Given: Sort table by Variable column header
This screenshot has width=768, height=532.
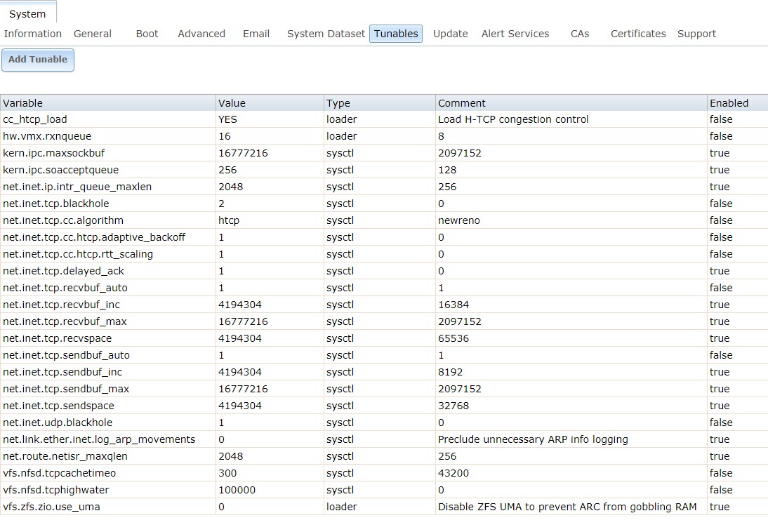Looking at the screenshot, I should 107,103.
